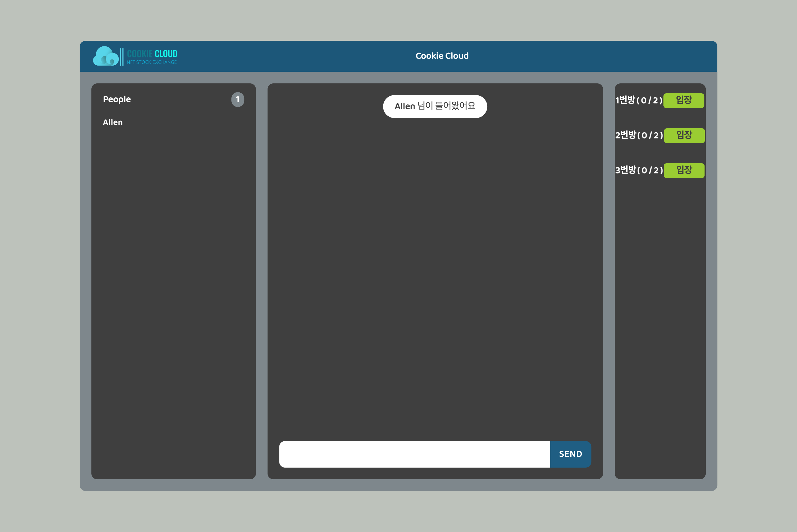Focus the chat message input field

[414, 454]
